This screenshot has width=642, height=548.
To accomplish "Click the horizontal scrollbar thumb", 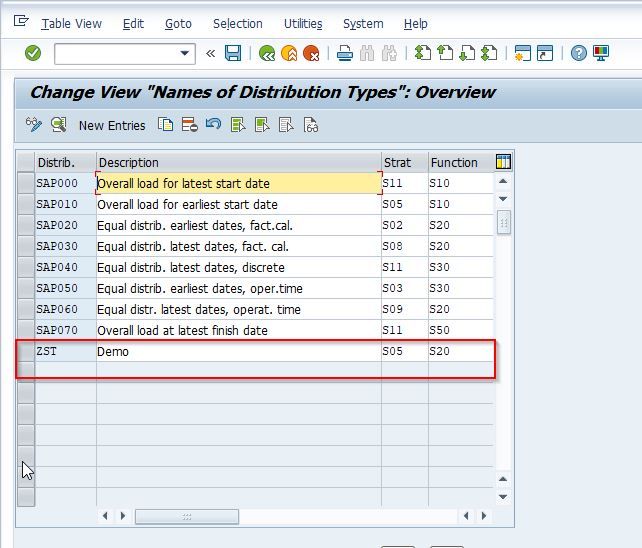I will [x=187, y=516].
